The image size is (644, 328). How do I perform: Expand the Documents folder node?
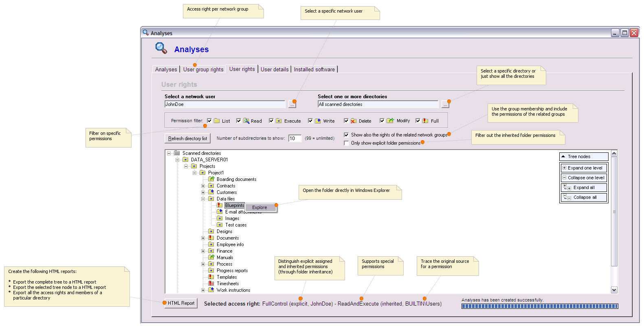(x=203, y=238)
